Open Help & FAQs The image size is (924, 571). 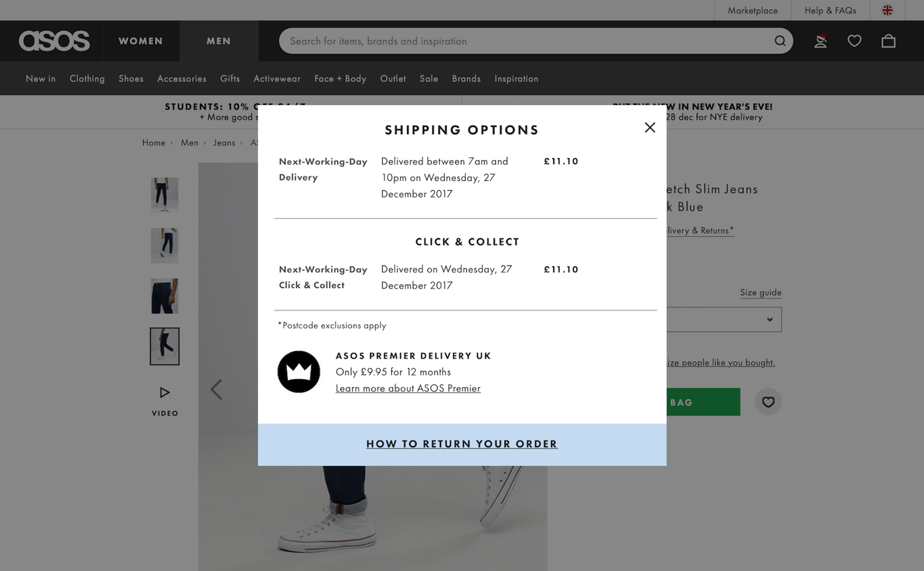tap(831, 10)
